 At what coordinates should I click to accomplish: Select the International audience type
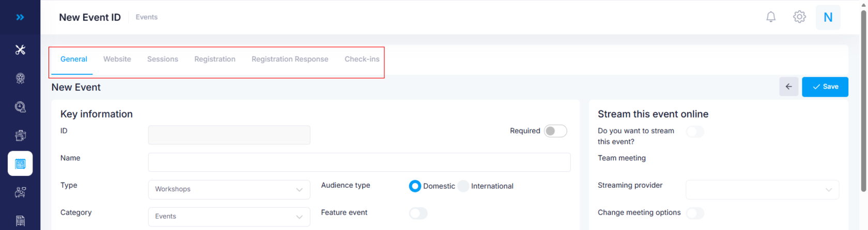pos(464,186)
